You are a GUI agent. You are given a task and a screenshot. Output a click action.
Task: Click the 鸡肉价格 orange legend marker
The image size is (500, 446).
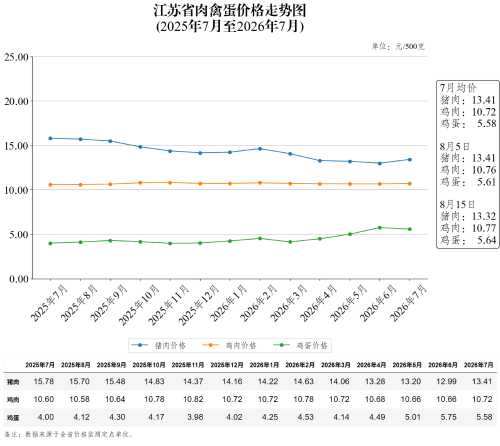211,345
